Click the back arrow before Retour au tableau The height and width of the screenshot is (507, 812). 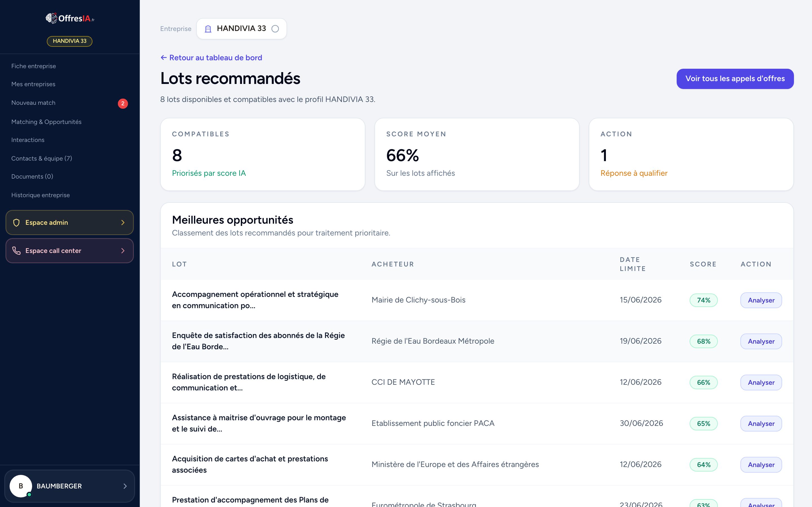[x=164, y=58]
